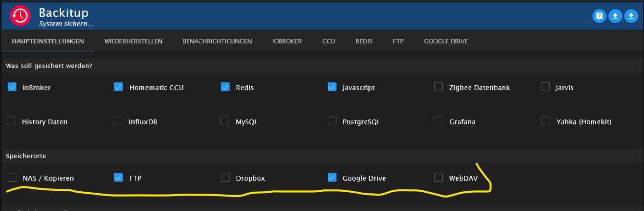Screen dimensions: 644x211
Task: Open the help question mark icon
Action: [x=599, y=16]
